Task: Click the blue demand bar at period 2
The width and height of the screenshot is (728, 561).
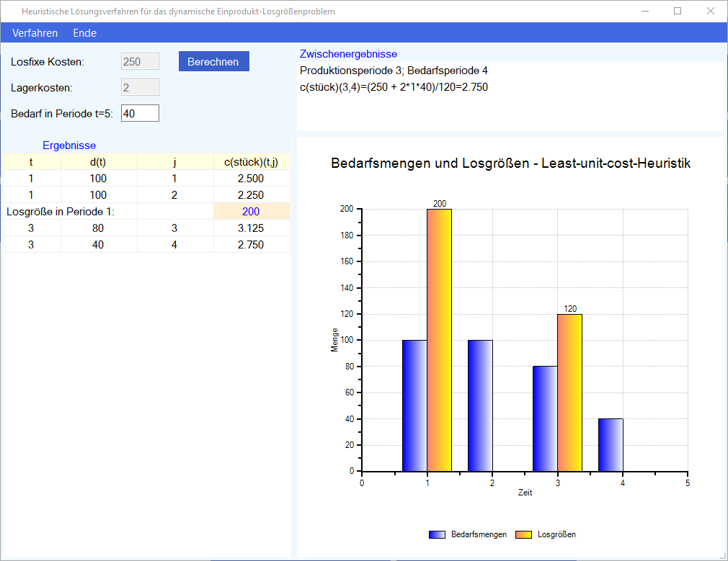Action: 480,405
